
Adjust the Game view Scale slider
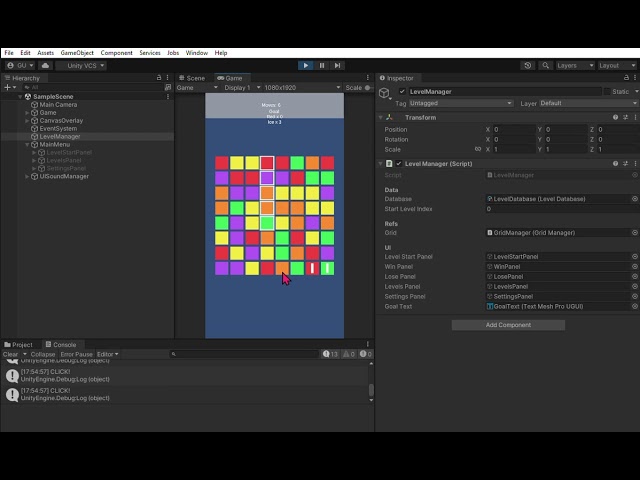click(367, 88)
